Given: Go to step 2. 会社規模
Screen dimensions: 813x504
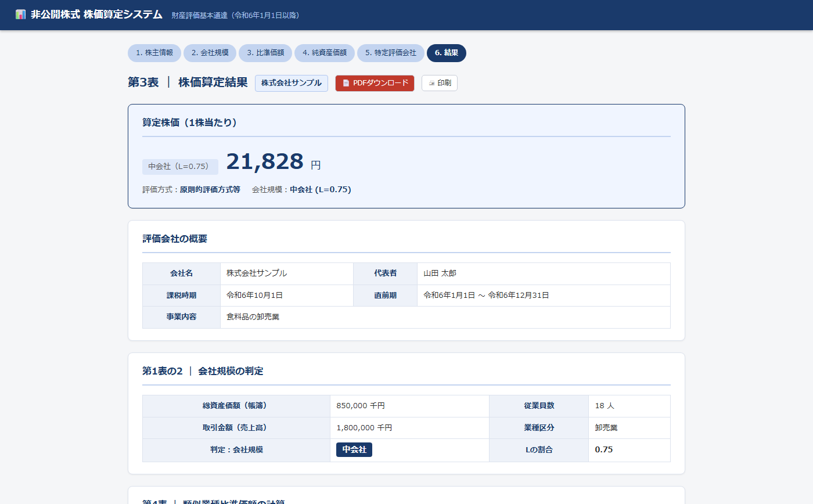Looking at the screenshot, I should (x=210, y=53).
